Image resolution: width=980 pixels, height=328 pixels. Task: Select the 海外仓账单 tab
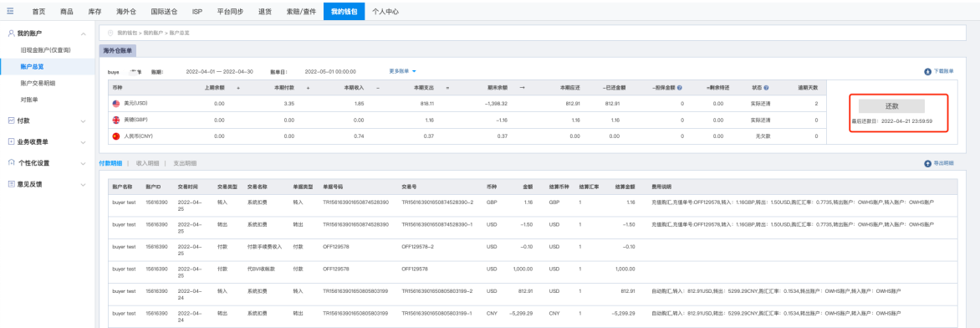(119, 50)
